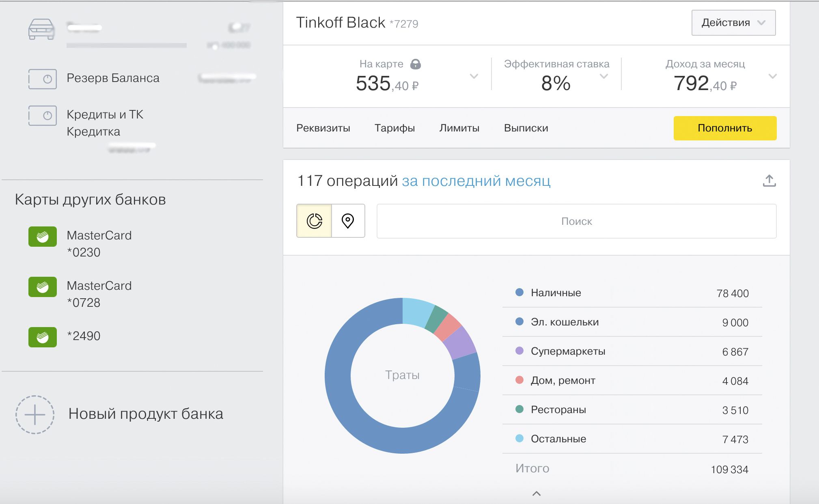Click the Супермаркеты purple legend dot
Viewport: 819px width, 504px height.
pos(519,351)
